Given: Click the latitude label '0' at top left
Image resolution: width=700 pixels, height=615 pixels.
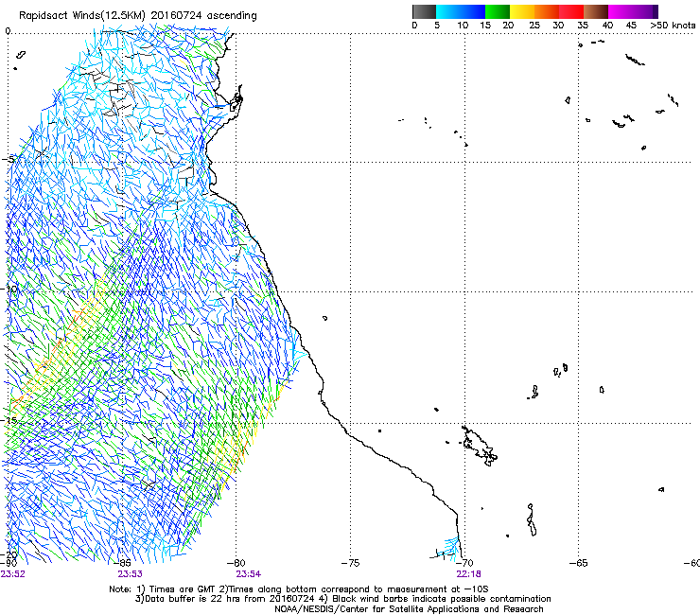Looking at the screenshot, I should [8, 31].
